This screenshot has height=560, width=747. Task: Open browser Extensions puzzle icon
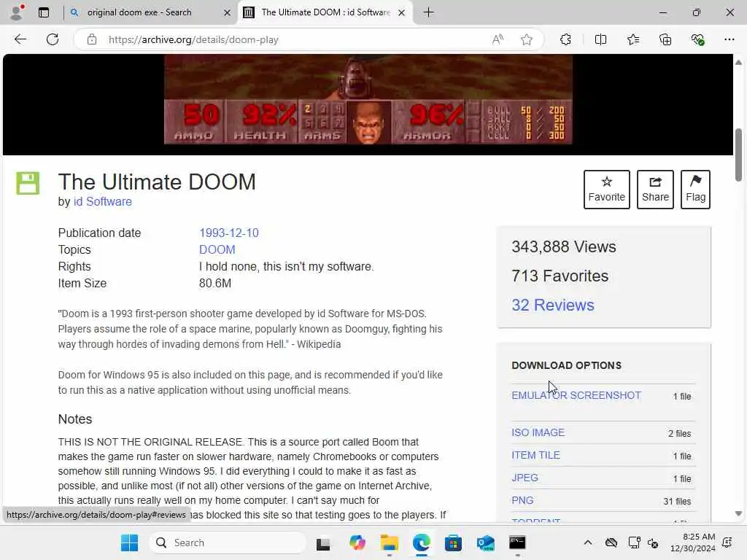tap(565, 39)
